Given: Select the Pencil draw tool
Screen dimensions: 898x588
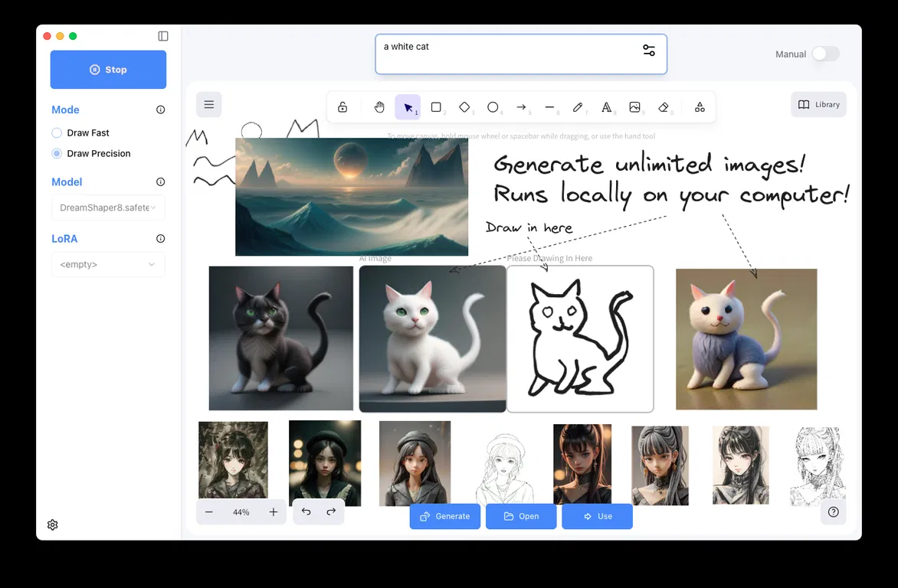Looking at the screenshot, I should (578, 107).
